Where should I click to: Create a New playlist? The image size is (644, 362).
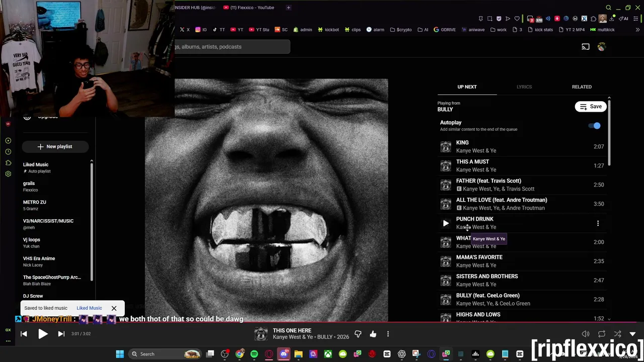55,146
